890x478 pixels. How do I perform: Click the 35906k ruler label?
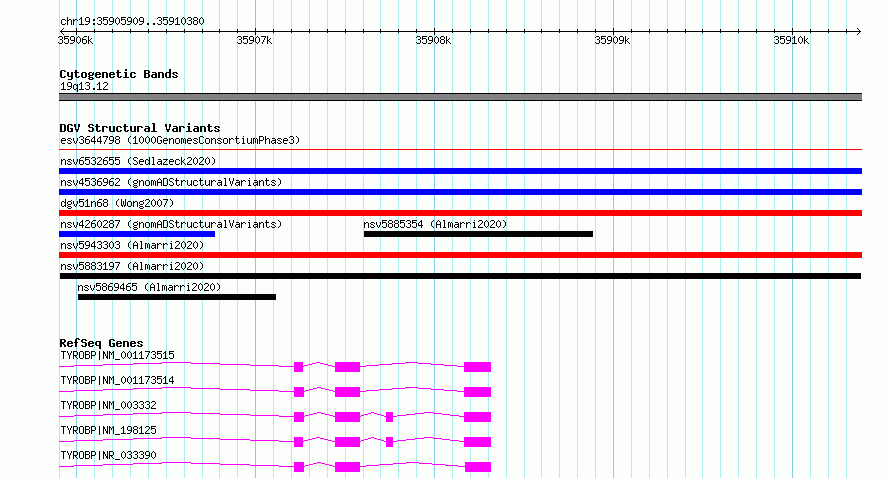pos(75,40)
